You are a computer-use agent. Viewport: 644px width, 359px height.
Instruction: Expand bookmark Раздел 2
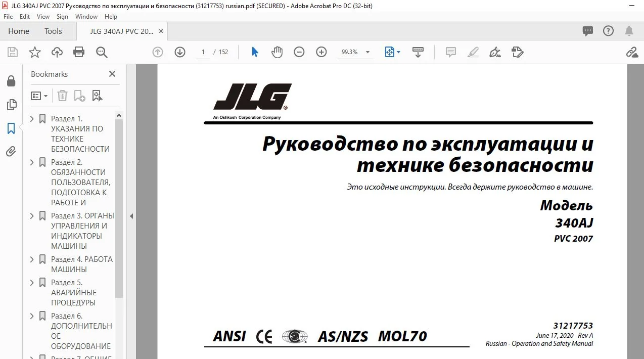tap(32, 162)
